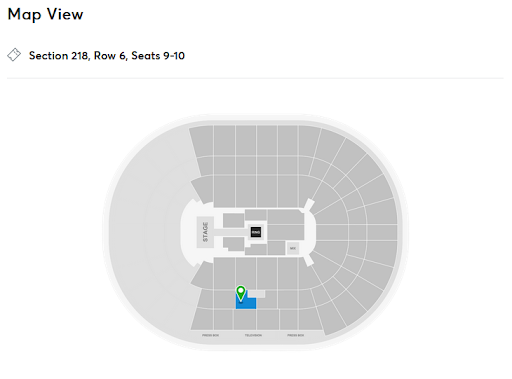Select the STAGE block on map
The image size is (512, 379).
tap(205, 232)
